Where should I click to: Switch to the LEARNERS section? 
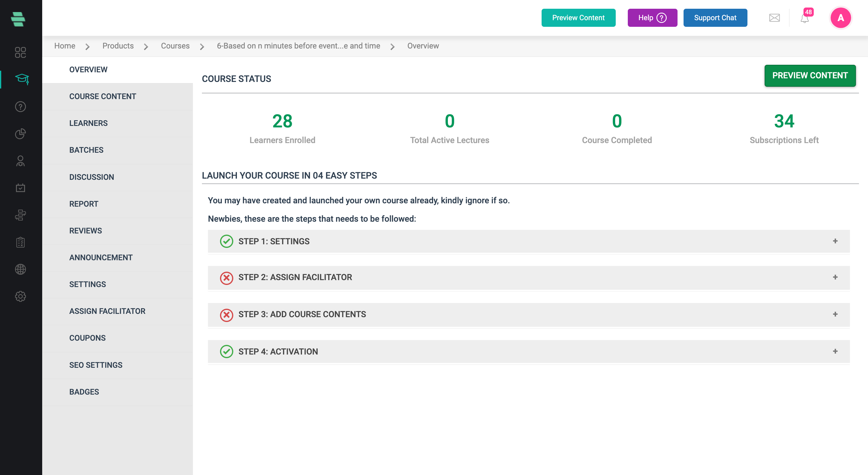point(88,123)
